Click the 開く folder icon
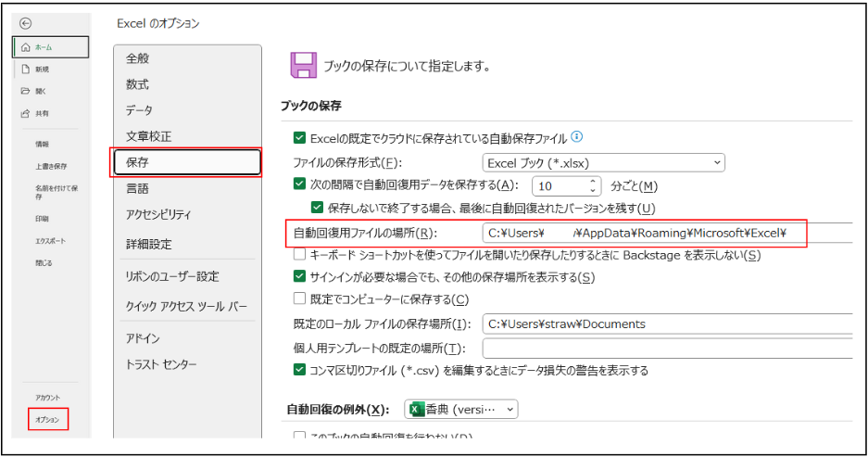 (25, 92)
